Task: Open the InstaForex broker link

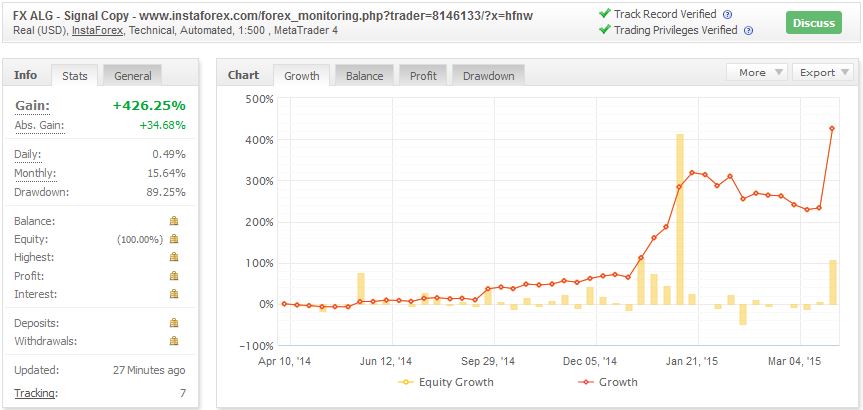Action: click(x=99, y=30)
